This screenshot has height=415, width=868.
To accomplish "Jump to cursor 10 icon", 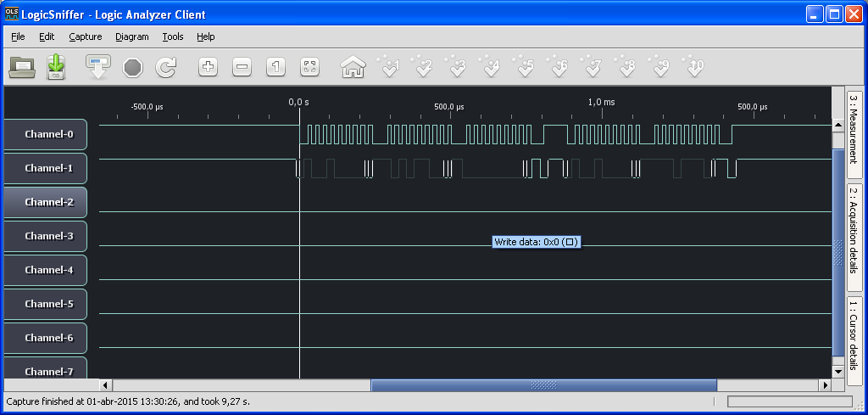I will point(693,66).
